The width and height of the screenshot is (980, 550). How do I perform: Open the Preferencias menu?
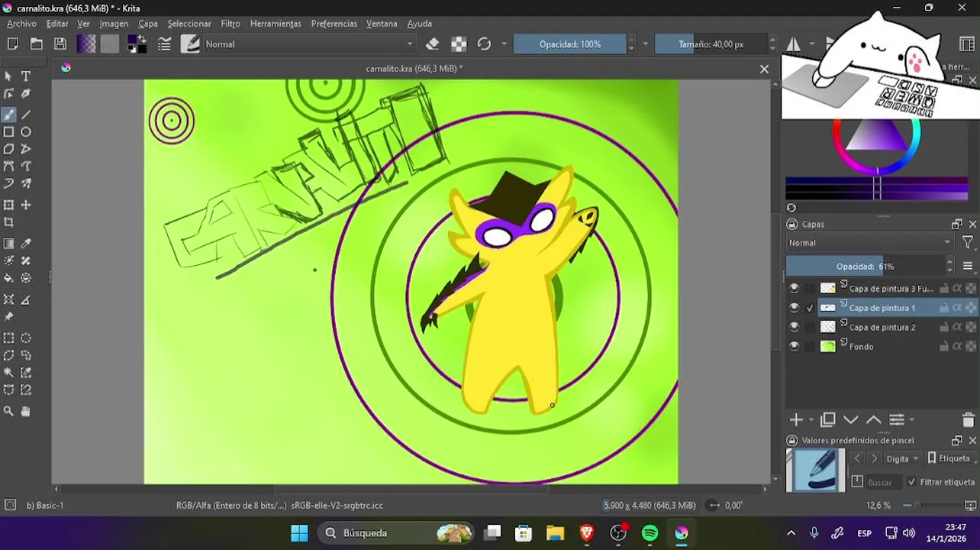334,24
